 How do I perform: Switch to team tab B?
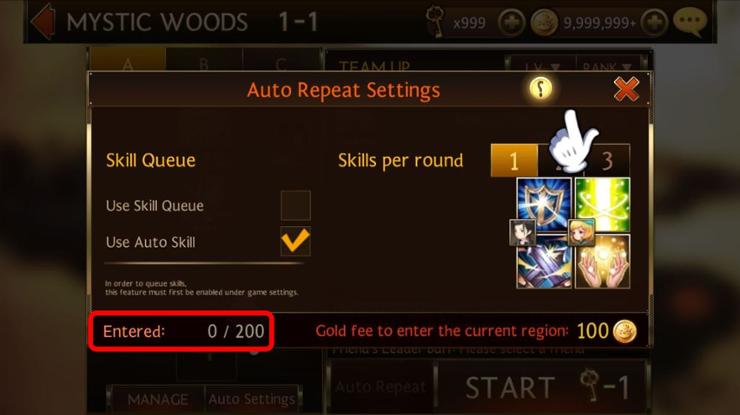204,60
